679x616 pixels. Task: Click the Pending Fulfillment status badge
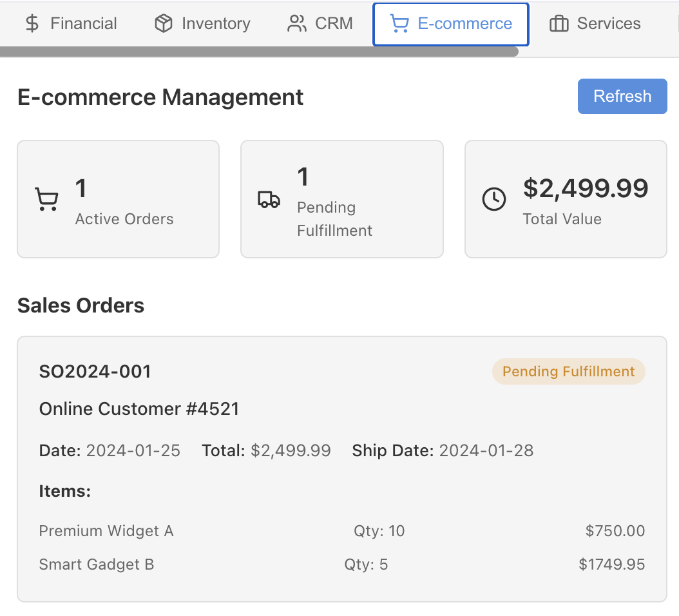tap(568, 371)
